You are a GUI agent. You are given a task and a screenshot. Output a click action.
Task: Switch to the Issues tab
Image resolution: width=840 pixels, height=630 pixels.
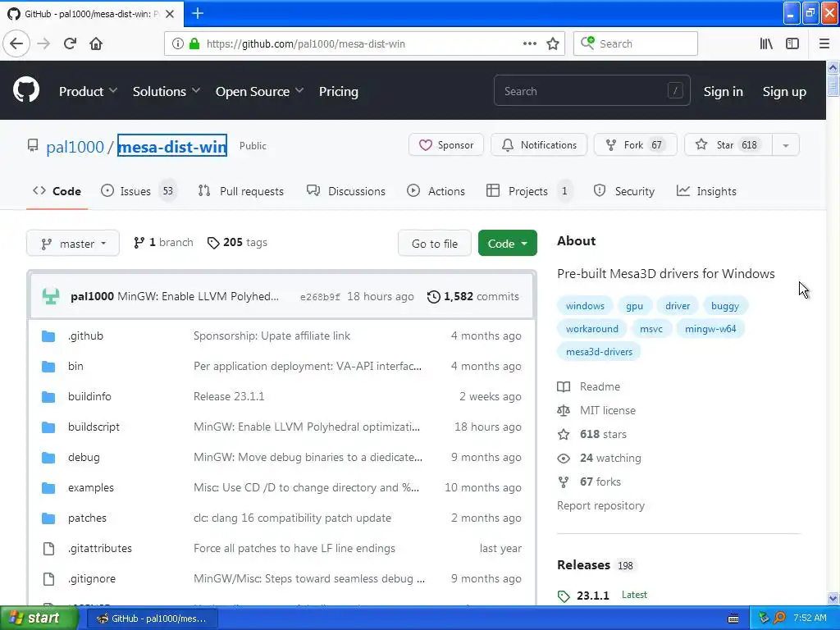click(138, 191)
